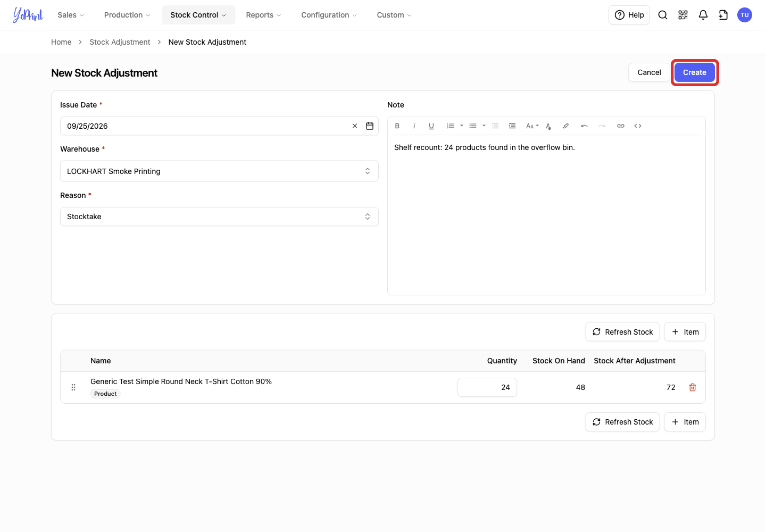Image resolution: width=766 pixels, height=532 pixels.
Task: Click into the Note text area
Action: pyautogui.click(x=546, y=215)
